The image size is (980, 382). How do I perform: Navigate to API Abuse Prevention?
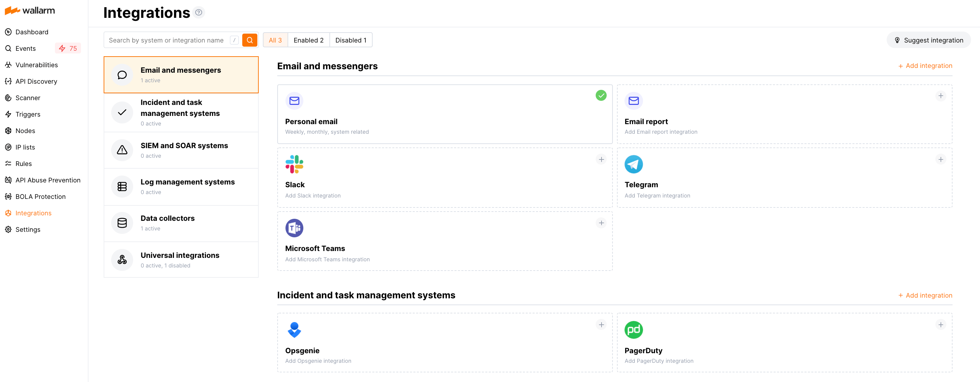pos(48,180)
